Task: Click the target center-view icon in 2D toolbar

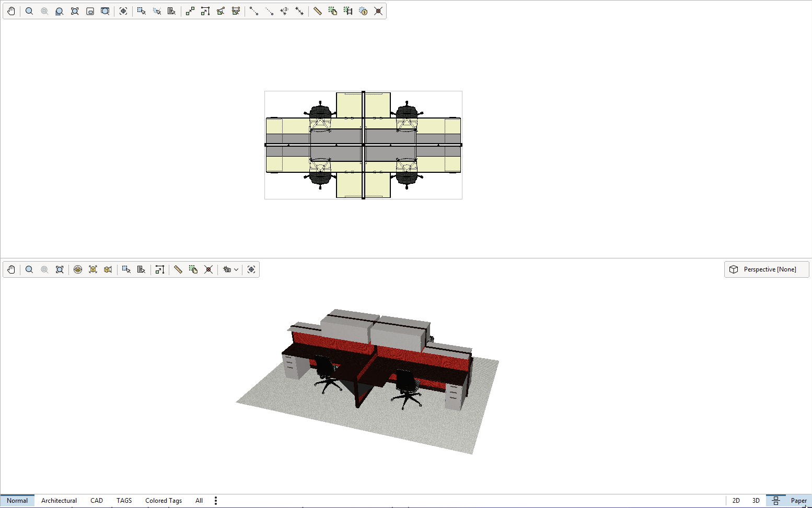Action: pos(123,11)
